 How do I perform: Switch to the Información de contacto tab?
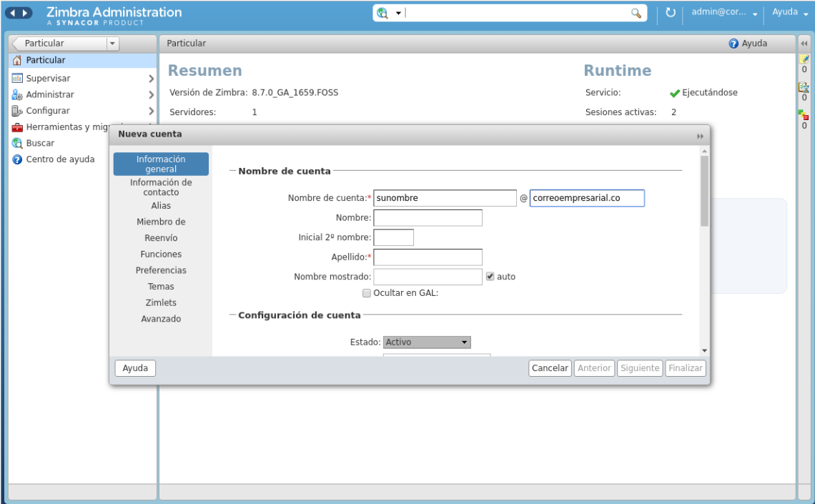tap(161, 187)
